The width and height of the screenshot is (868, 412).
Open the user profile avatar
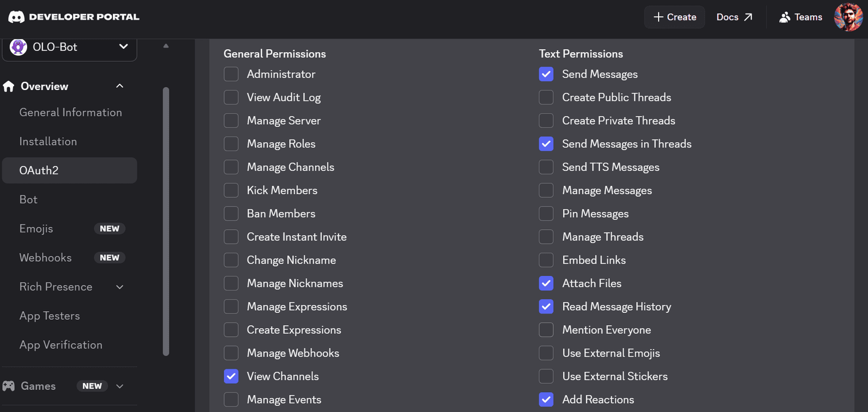pos(848,17)
